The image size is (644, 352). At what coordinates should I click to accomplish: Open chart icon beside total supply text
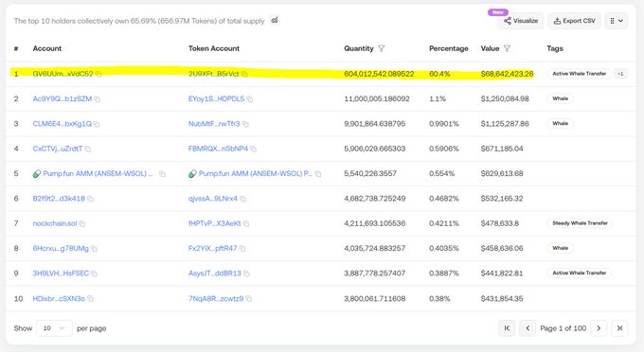click(x=275, y=20)
